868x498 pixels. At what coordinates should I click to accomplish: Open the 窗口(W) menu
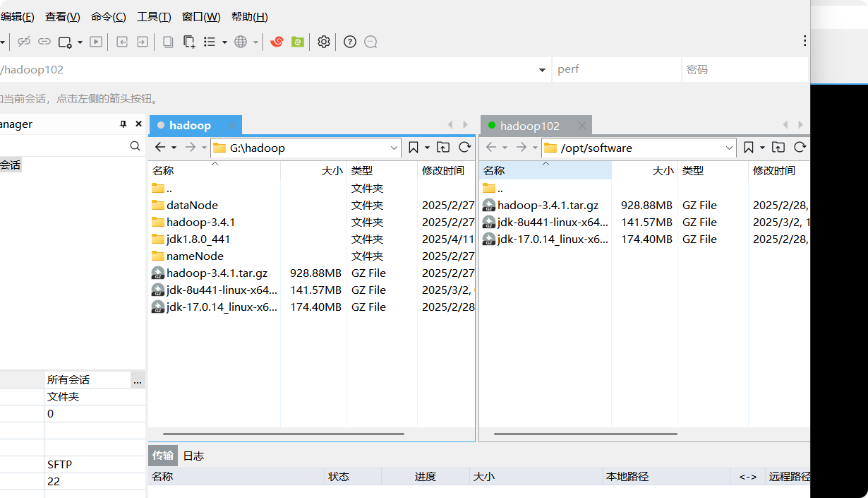[x=201, y=17]
